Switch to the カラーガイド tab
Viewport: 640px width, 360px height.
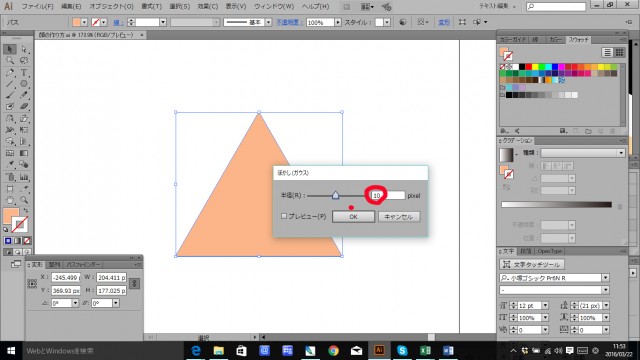coord(513,40)
